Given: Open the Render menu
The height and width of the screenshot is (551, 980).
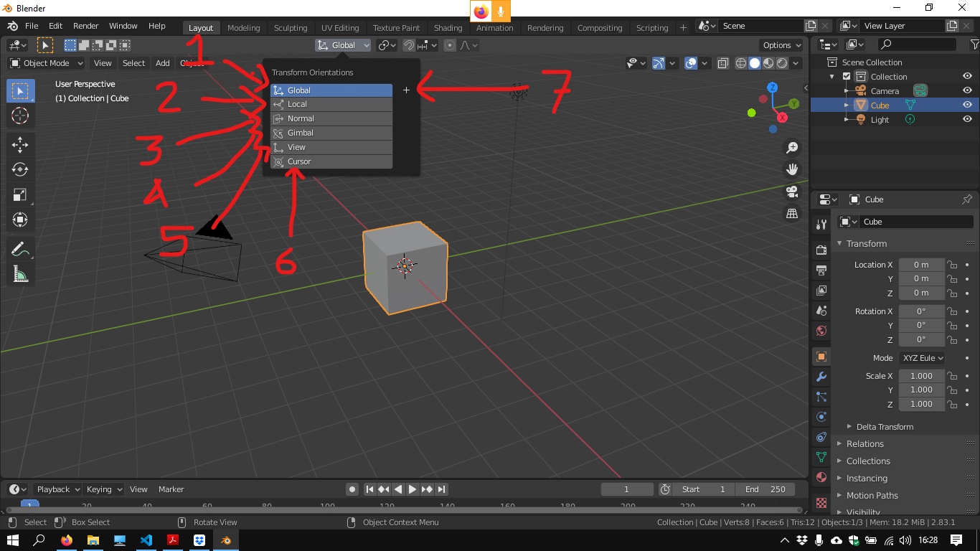Looking at the screenshot, I should [x=85, y=26].
